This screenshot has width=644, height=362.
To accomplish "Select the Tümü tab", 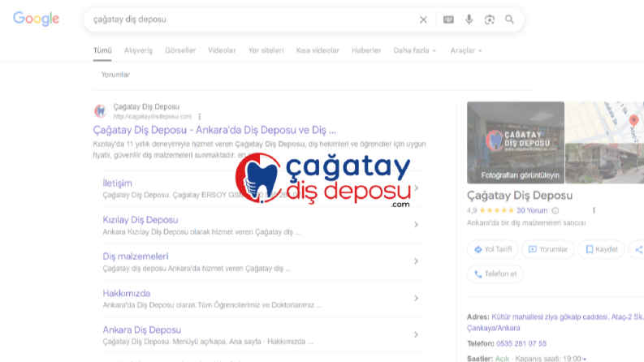I will 102,50.
